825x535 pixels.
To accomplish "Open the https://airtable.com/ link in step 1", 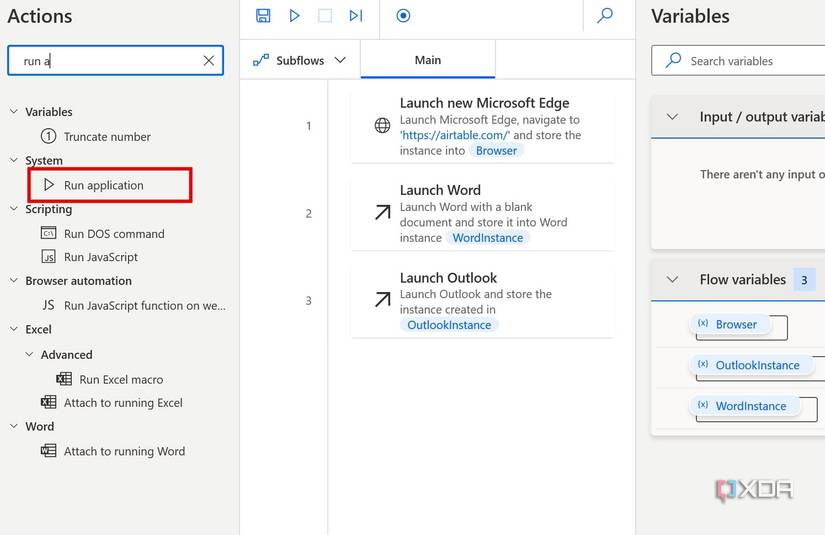I will (x=455, y=135).
